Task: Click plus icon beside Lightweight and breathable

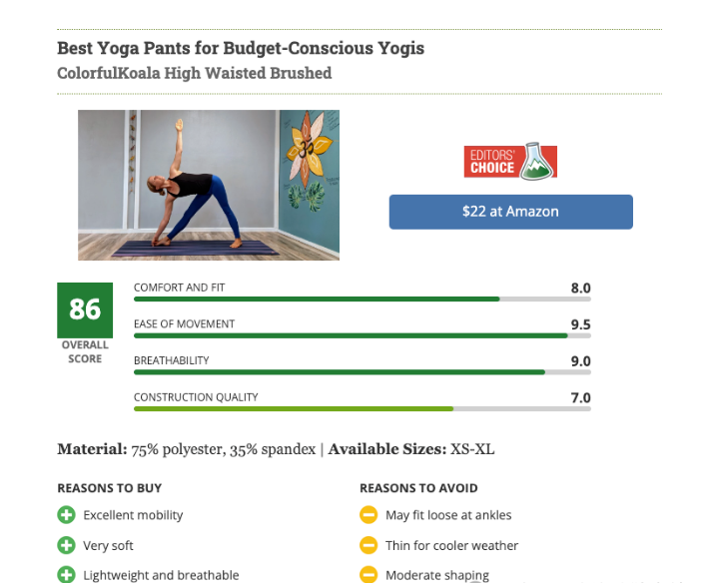Action: (66, 575)
